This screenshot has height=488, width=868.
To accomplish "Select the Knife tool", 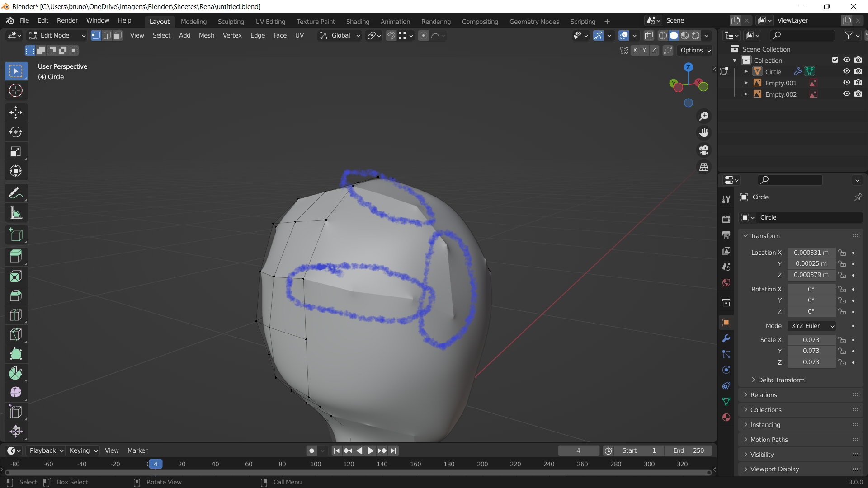I will click(16, 334).
